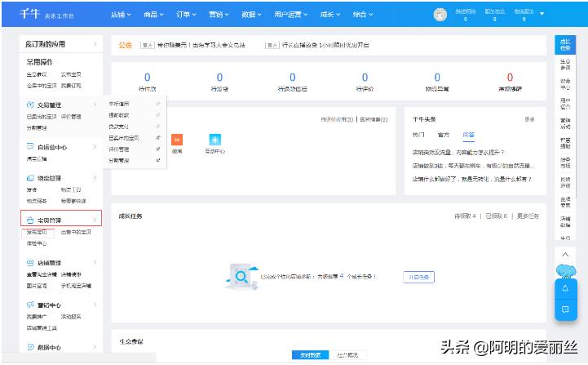Open the 数据 dropdown in top navigation

click(252, 15)
